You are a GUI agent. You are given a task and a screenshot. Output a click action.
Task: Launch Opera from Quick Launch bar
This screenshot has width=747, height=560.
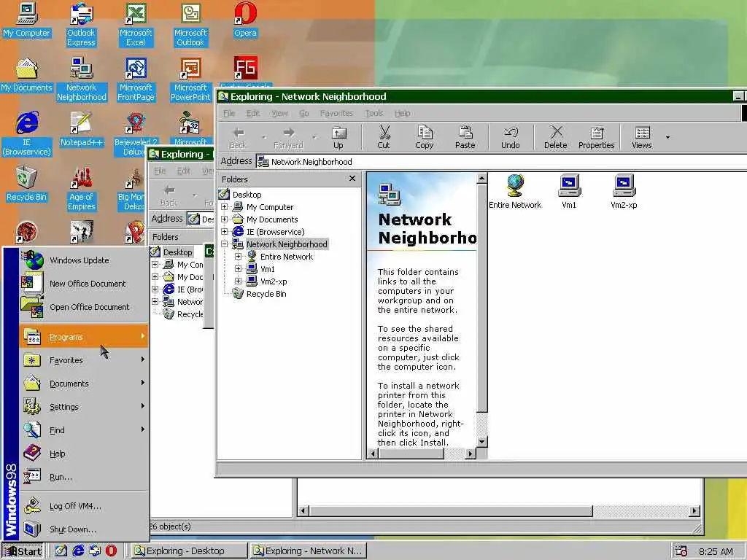(111, 551)
